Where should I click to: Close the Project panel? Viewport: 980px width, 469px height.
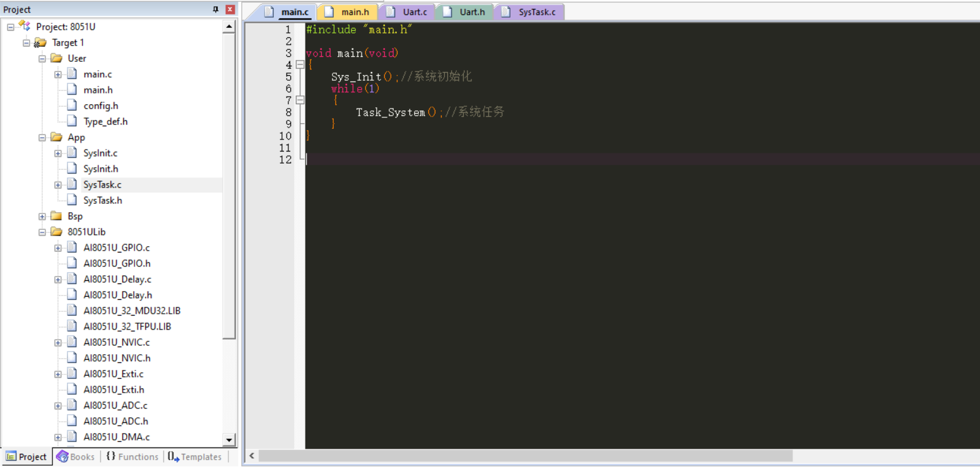point(230,9)
